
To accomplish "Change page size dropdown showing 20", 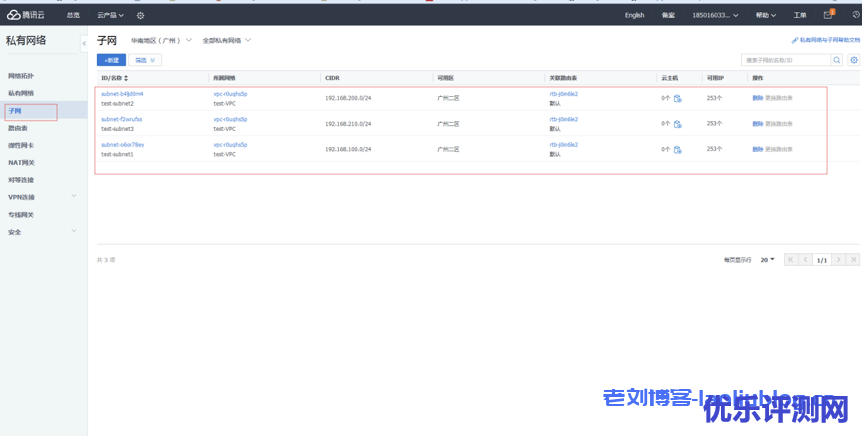I will tap(767, 259).
